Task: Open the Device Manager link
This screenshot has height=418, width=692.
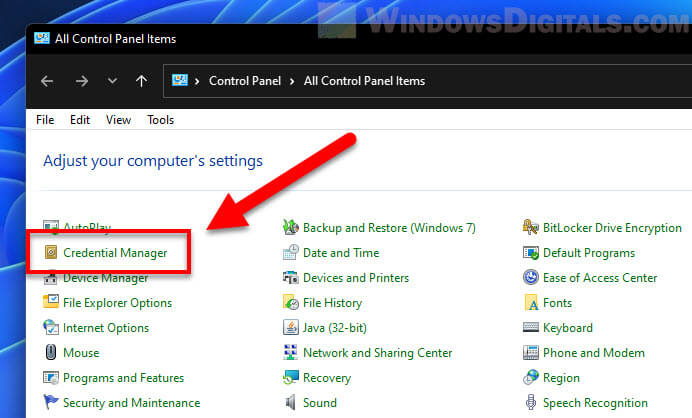Action: 105,278
